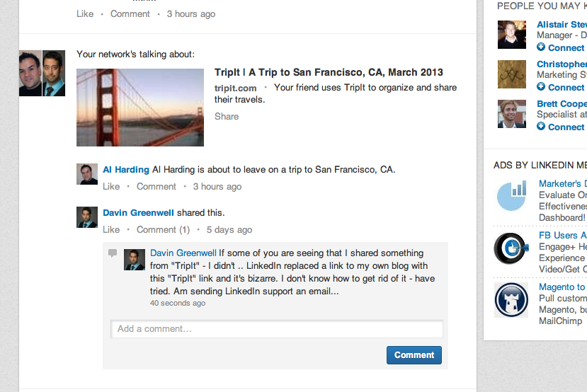Click the '5 days ago' timestamp
Screen dimensions: 587x392
(x=229, y=230)
